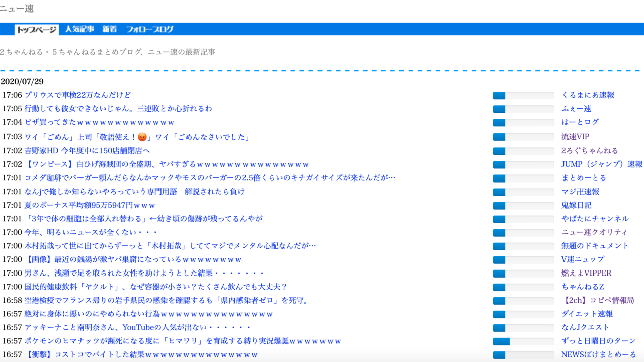Visit blog 燃えよVIPPER
Image resolution: width=644 pixels, height=362 pixels.
point(587,274)
